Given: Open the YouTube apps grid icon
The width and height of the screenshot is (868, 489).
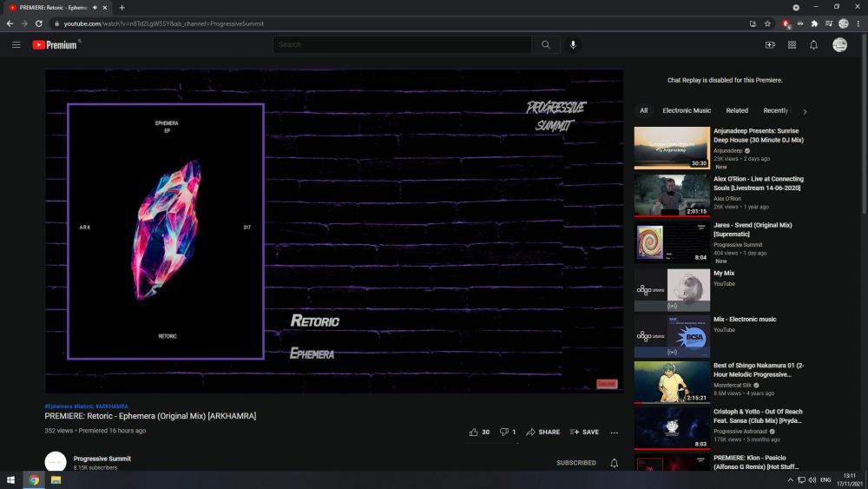Looking at the screenshot, I should click(792, 45).
